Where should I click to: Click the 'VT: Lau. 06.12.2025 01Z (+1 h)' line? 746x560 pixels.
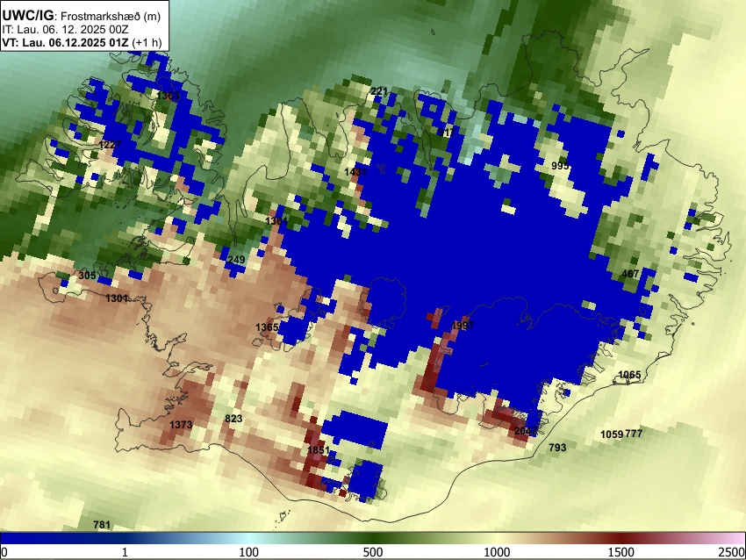pos(82,42)
